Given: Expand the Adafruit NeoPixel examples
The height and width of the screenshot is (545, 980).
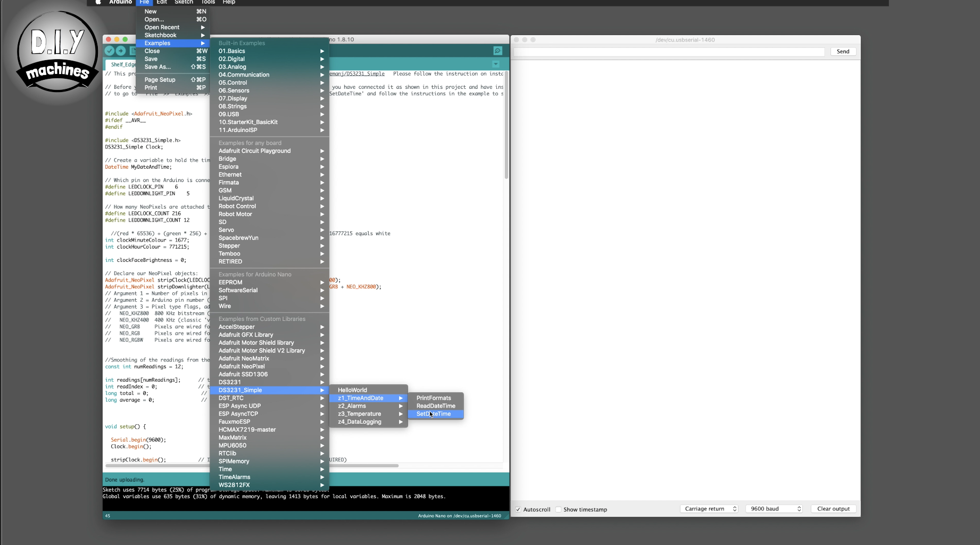Looking at the screenshot, I should (270, 367).
